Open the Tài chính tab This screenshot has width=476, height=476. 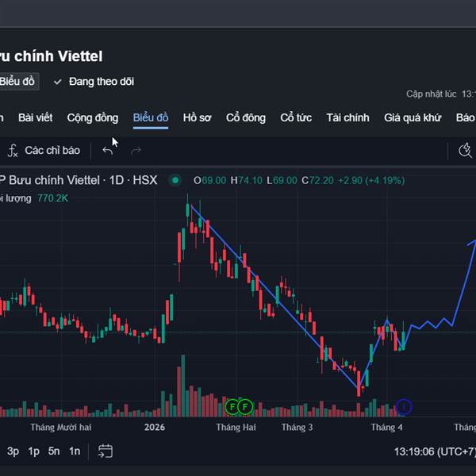[348, 117]
